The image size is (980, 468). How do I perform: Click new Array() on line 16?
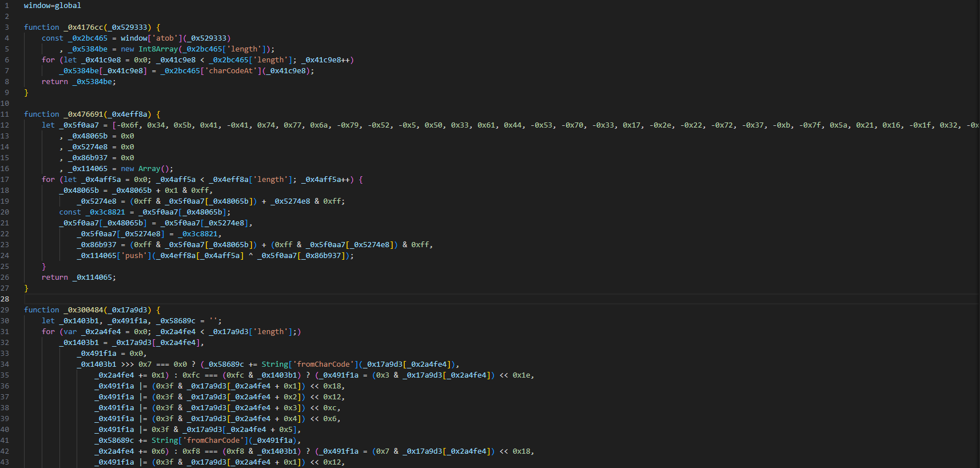(x=146, y=169)
